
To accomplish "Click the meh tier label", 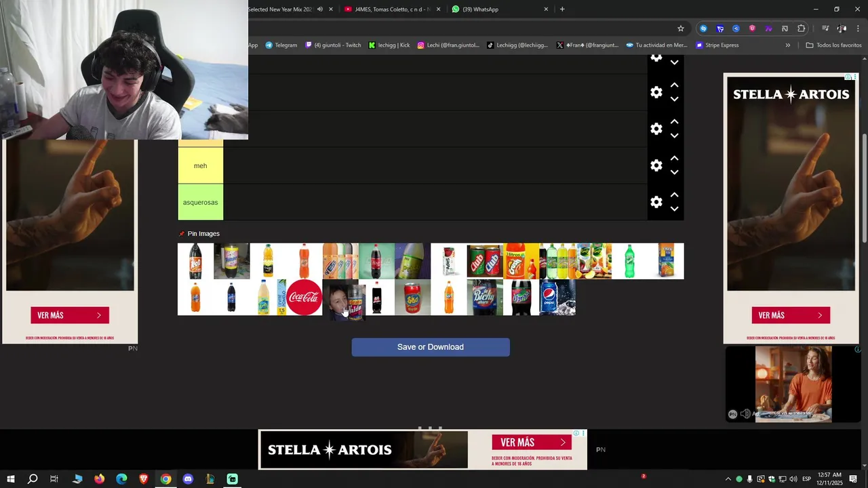I will click(x=200, y=165).
